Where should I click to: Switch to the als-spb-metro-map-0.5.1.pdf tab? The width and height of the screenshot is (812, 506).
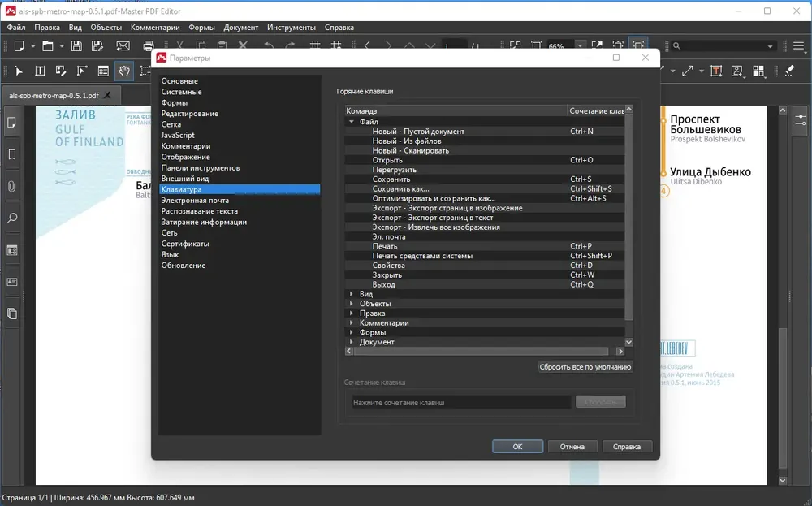coord(54,95)
